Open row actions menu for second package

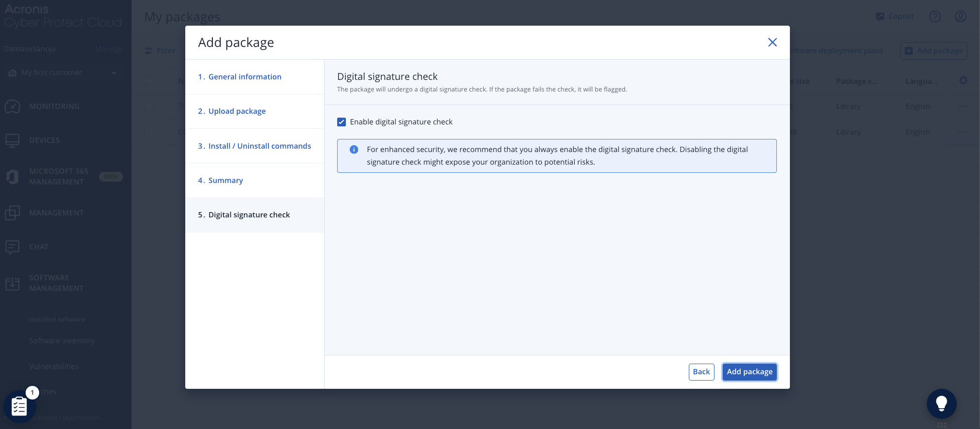(963, 132)
